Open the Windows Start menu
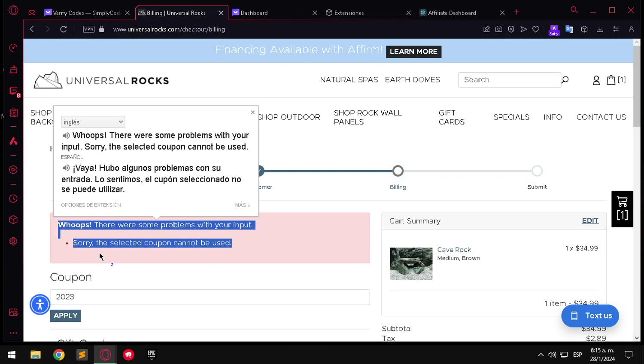 pyautogui.click(x=12, y=355)
